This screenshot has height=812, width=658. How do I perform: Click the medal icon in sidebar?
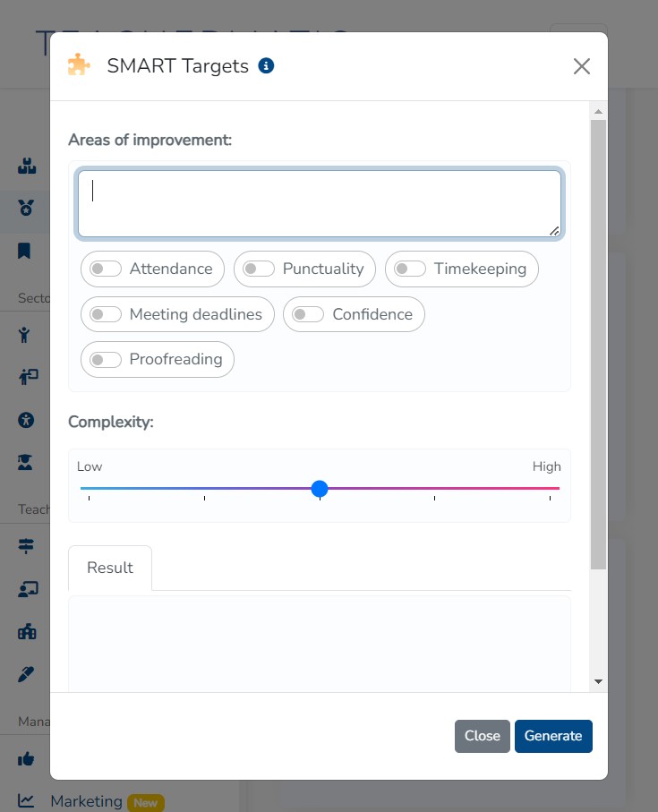click(x=27, y=209)
